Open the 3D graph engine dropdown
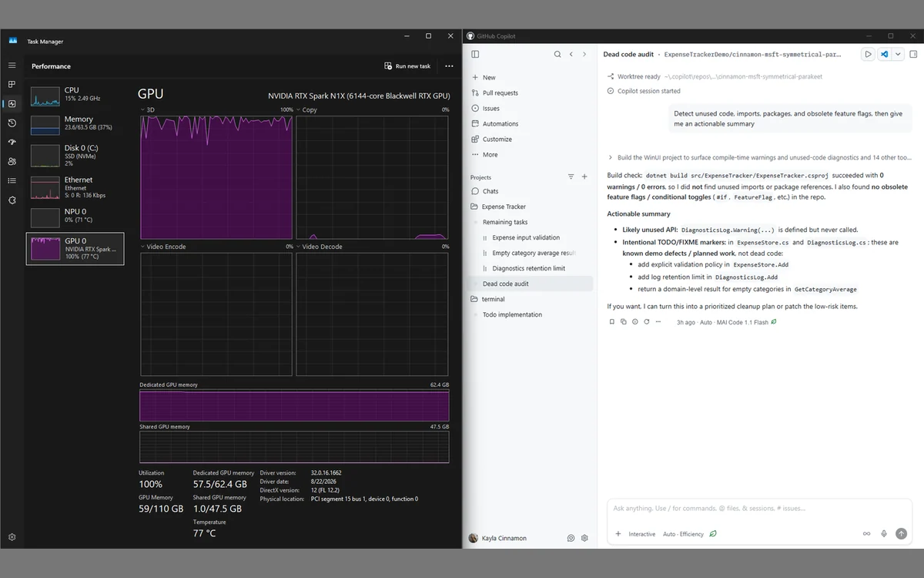 [148, 110]
